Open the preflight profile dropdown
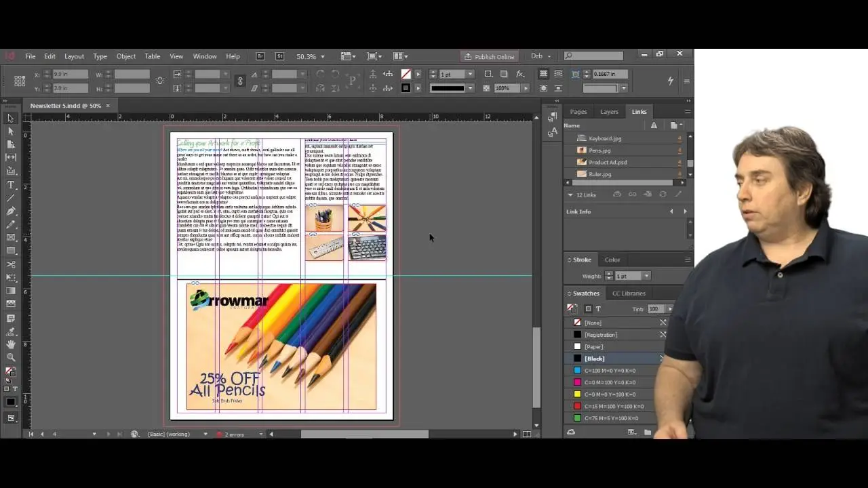Image resolution: width=868 pixels, height=488 pixels. pos(205,434)
